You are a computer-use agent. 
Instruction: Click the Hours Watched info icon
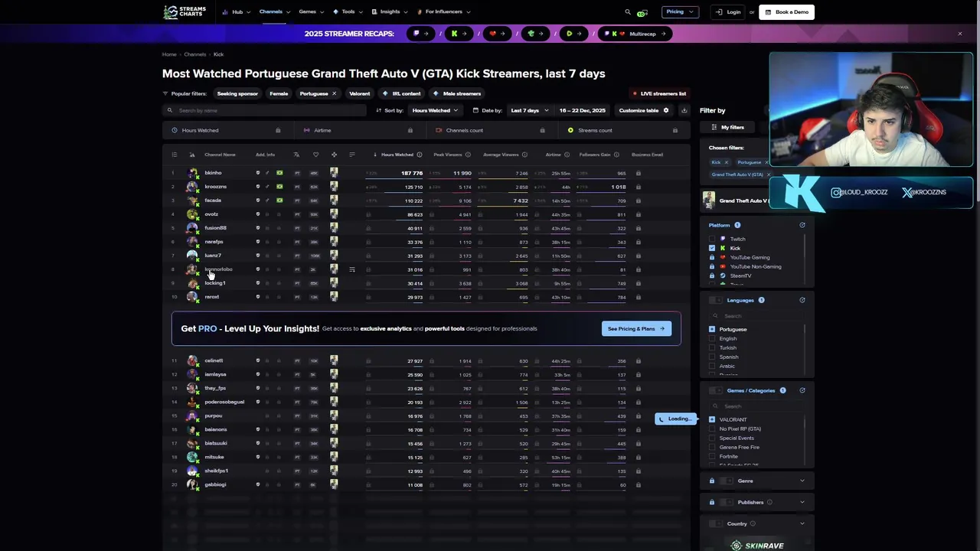click(x=419, y=155)
